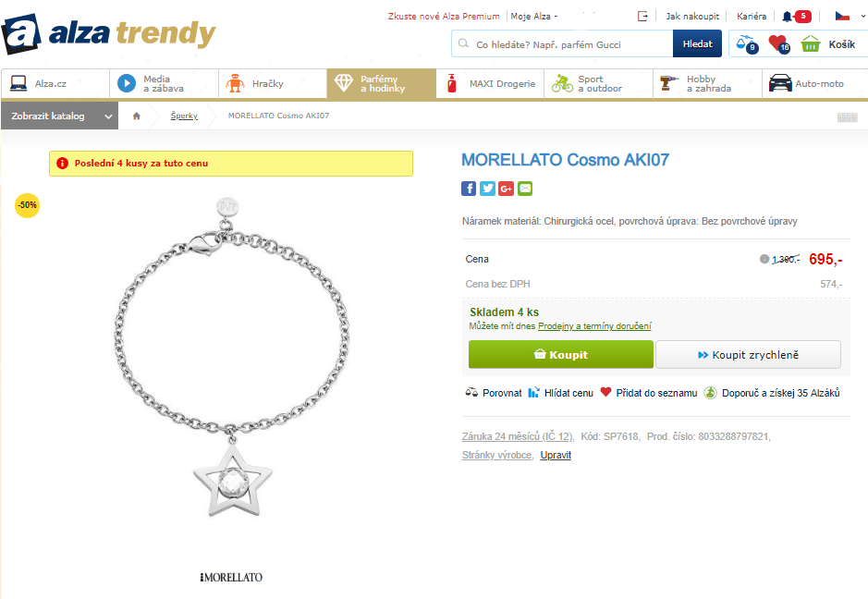Share product via Google Plus icon
The image size is (868, 599).
coord(506,189)
